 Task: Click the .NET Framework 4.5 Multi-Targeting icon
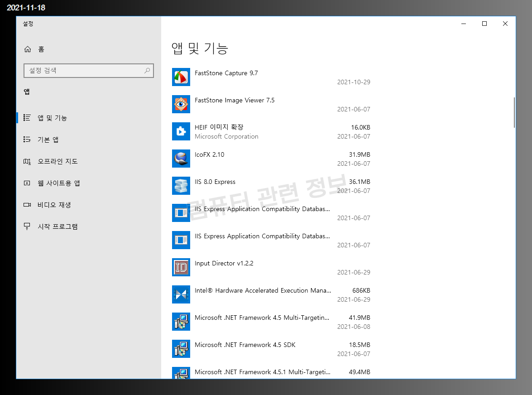181,321
